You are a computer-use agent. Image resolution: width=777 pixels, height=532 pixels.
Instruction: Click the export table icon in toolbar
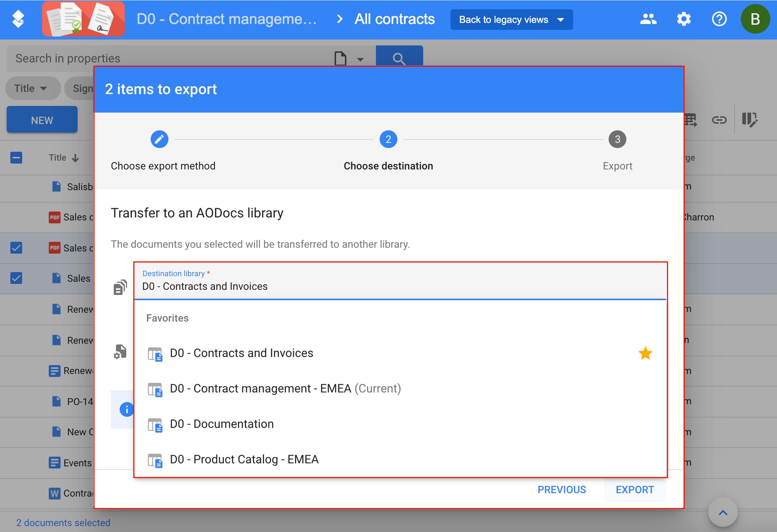pyautogui.click(x=690, y=120)
